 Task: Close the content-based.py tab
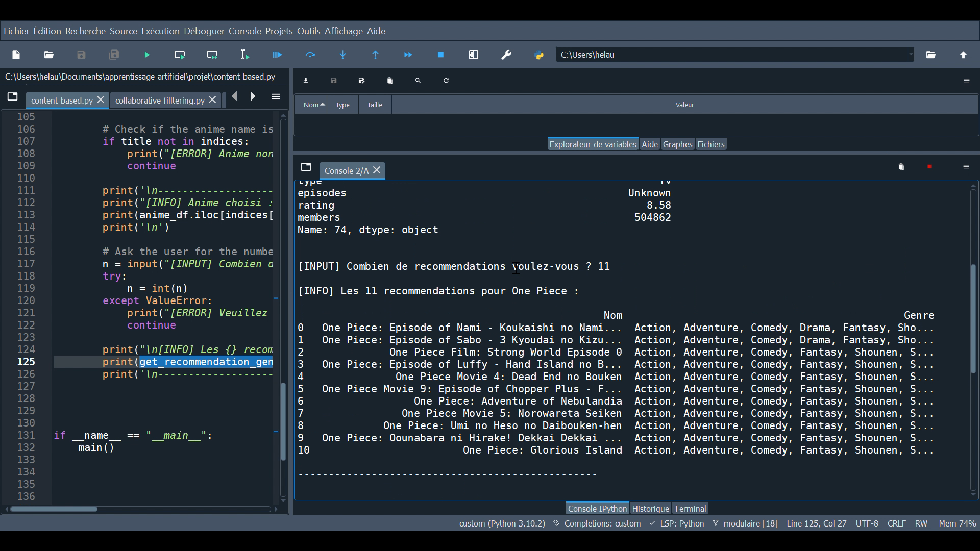101,100
